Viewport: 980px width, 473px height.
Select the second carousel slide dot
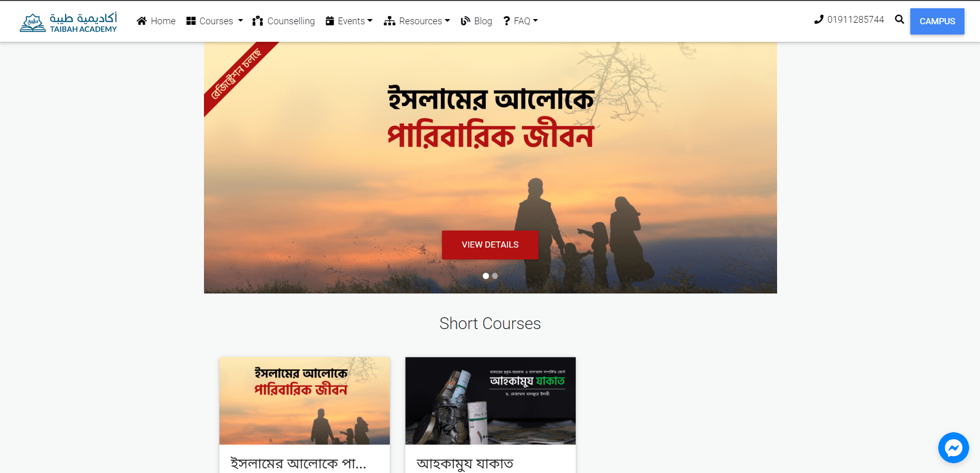(x=495, y=276)
